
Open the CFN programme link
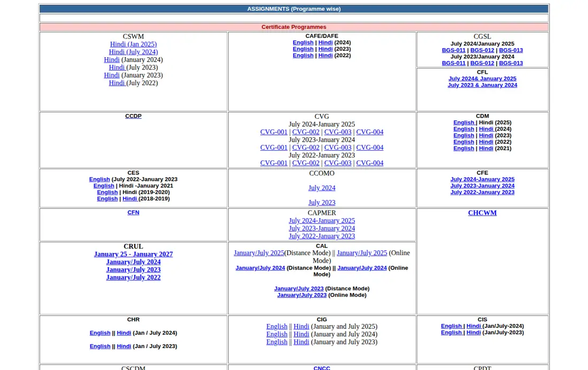(133, 212)
